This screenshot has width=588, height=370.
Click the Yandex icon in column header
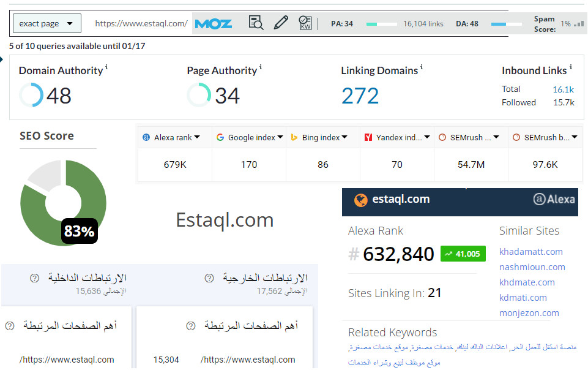pos(368,137)
